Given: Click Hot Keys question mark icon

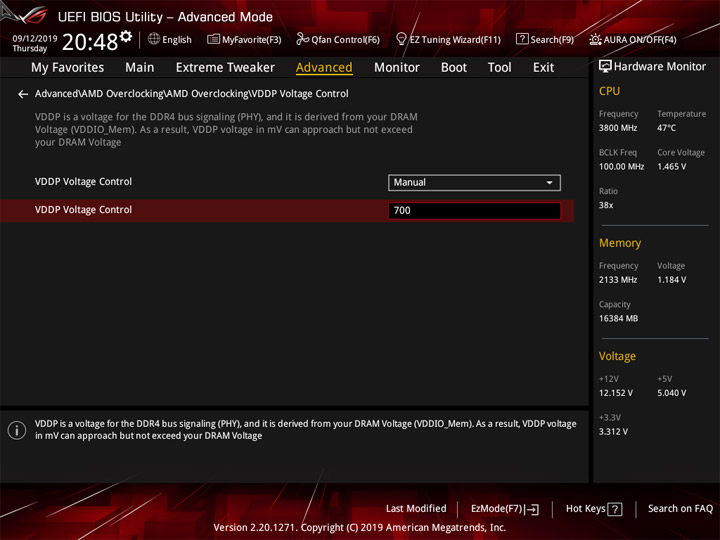Looking at the screenshot, I should click(x=615, y=509).
